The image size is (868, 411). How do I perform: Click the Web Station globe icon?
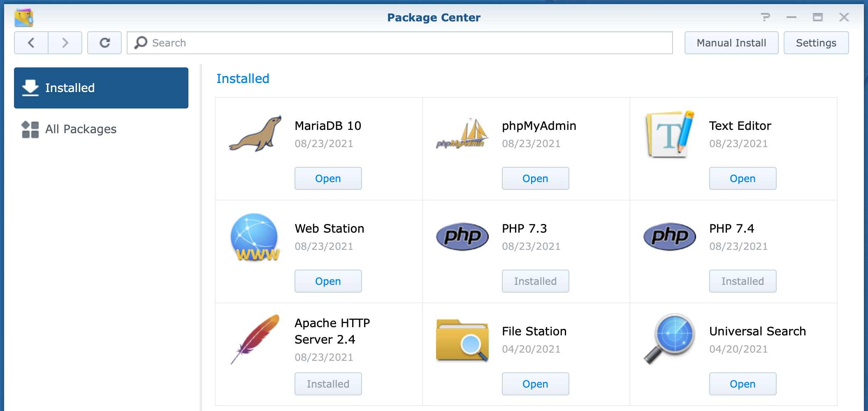[x=255, y=237]
